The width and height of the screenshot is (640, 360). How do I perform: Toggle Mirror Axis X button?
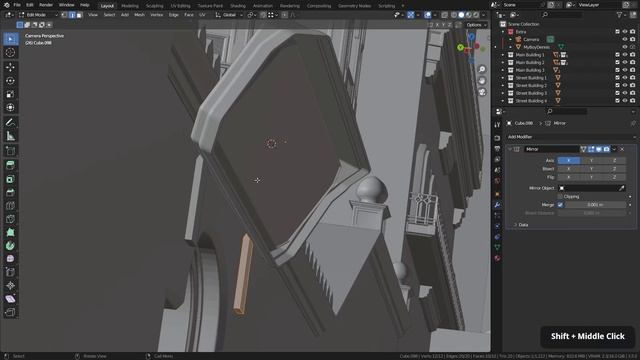[569, 160]
